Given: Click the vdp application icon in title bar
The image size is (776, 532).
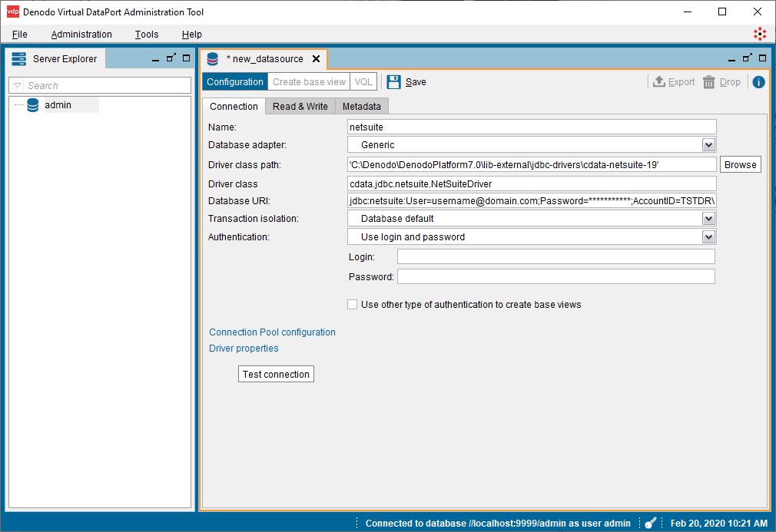Looking at the screenshot, I should point(13,12).
